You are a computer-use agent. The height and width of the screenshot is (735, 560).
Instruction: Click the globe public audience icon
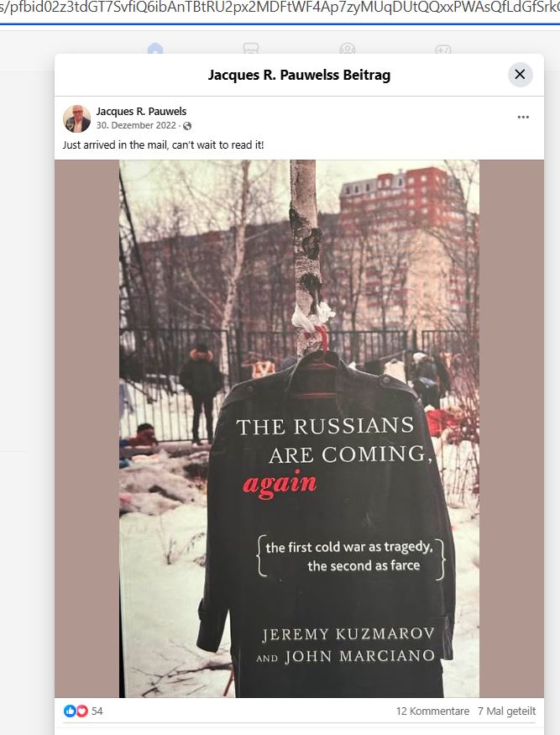click(187, 126)
